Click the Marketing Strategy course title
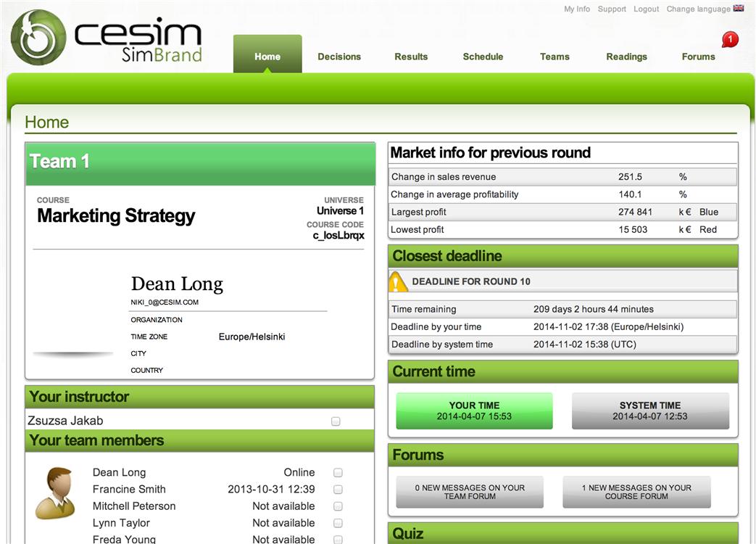Viewport: 756px width, 544px height. point(116,215)
